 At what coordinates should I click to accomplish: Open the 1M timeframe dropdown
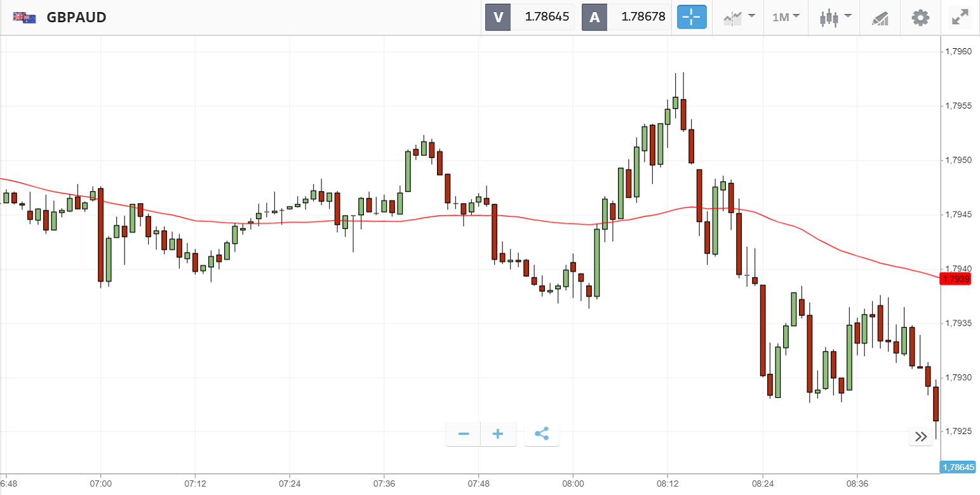pos(786,17)
